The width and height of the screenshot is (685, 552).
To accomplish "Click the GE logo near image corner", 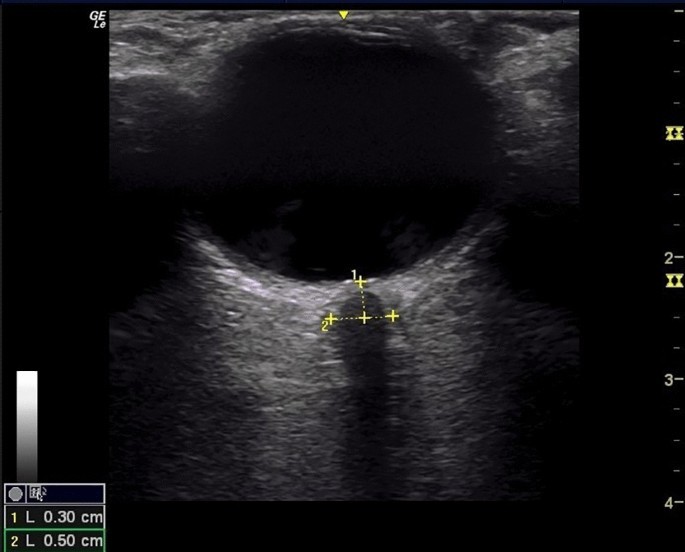I will [x=98, y=20].
